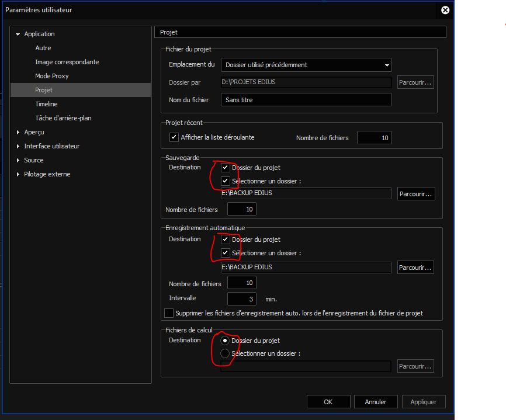Click the Fichiers de calcul folder path field
Screen dimensions: 506x420
click(x=306, y=366)
